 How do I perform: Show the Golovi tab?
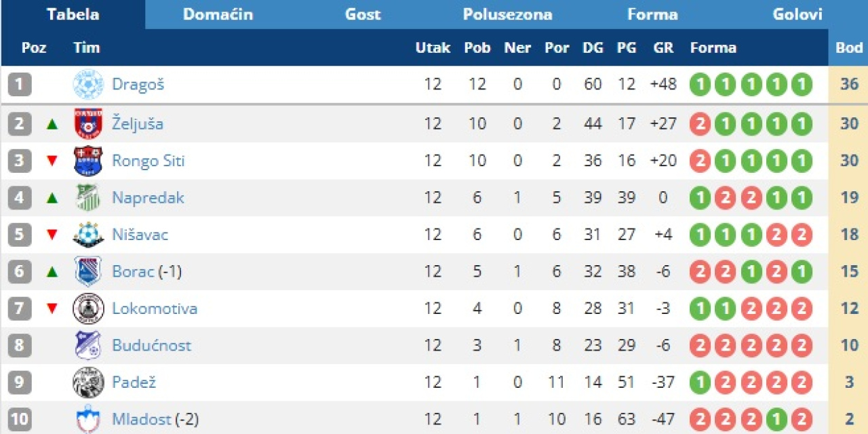(797, 14)
